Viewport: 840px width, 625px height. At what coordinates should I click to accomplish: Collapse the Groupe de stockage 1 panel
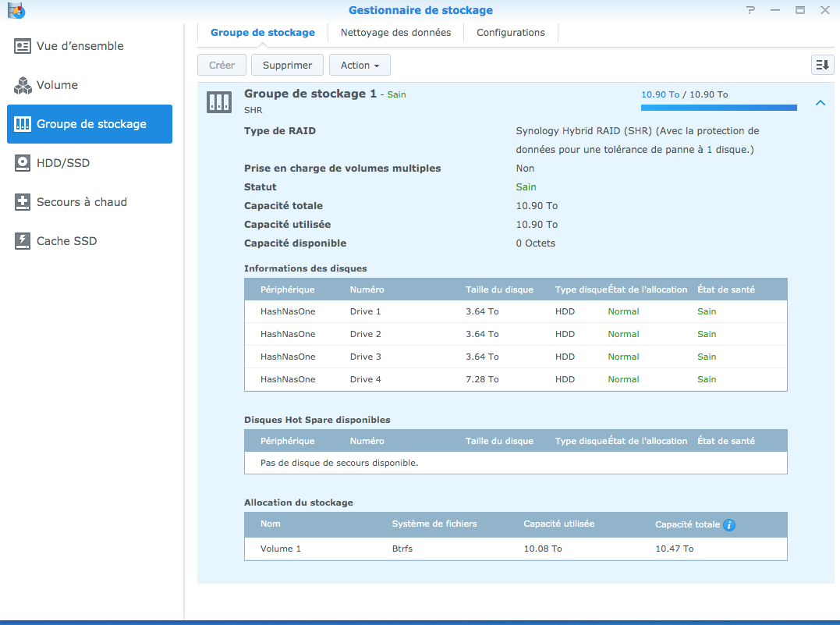(820, 102)
